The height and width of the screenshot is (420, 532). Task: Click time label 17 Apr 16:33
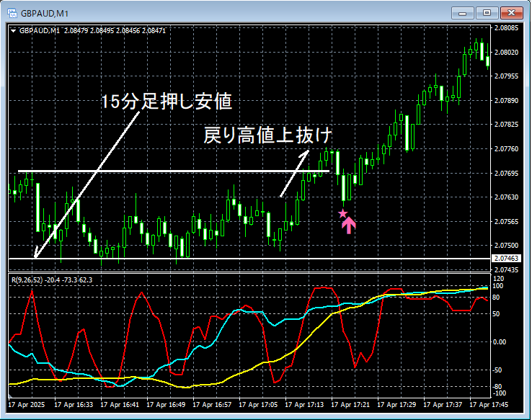(74, 405)
